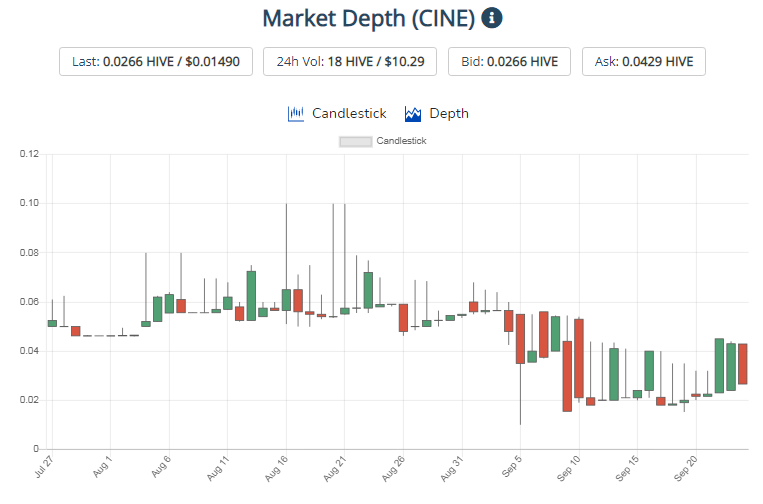
Task: Click the Ask 0.0429 HIVE box
Action: (x=644, y=61)
